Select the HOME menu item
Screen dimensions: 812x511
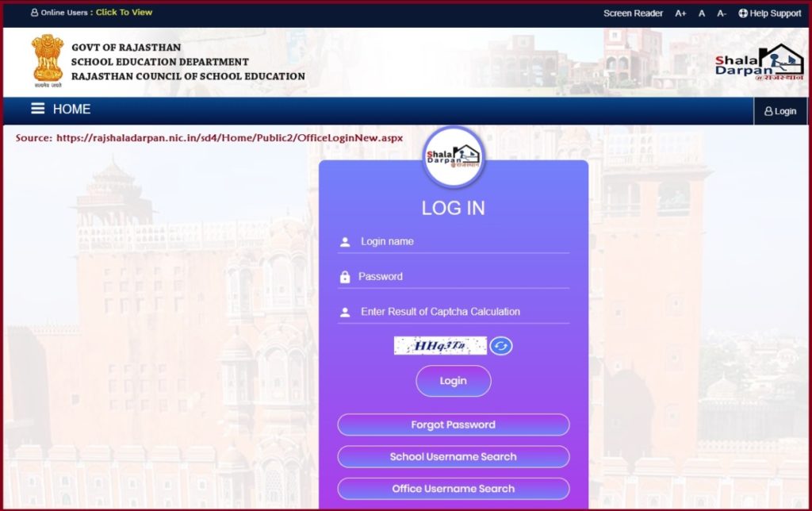tap(73, 109)
